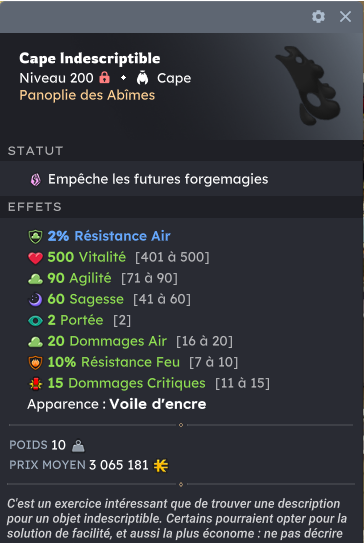Screen dimensions: 364x543
Task: Click the kama currency icon
Action: [161, 465]
